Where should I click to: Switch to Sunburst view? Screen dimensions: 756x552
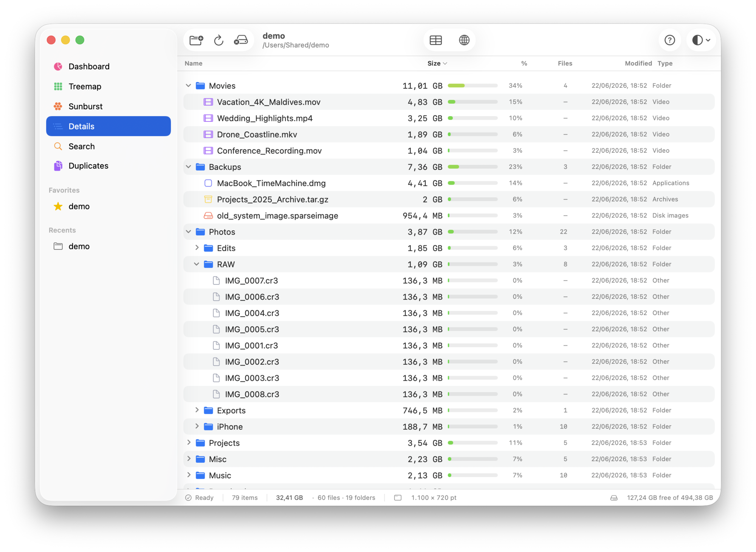pyautogui.click(x=108, y=107)
